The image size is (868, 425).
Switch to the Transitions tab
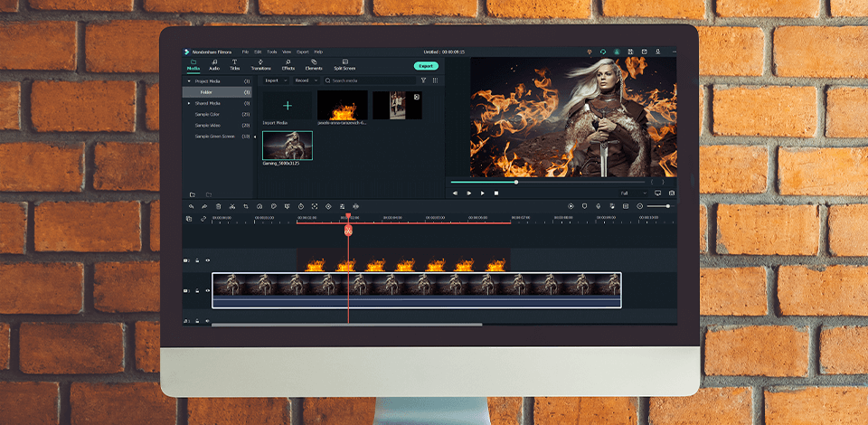(260, 65)
